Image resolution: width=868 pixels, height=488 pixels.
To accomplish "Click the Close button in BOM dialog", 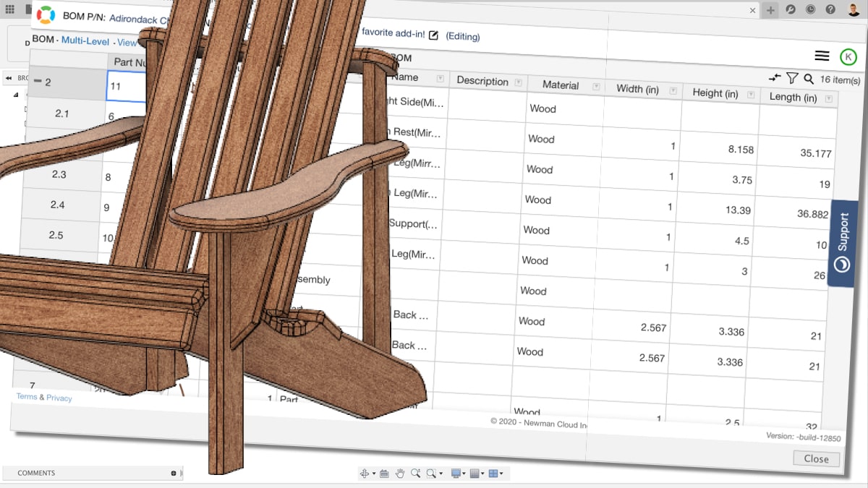I will pyautogui.click(x=816, y=458).
